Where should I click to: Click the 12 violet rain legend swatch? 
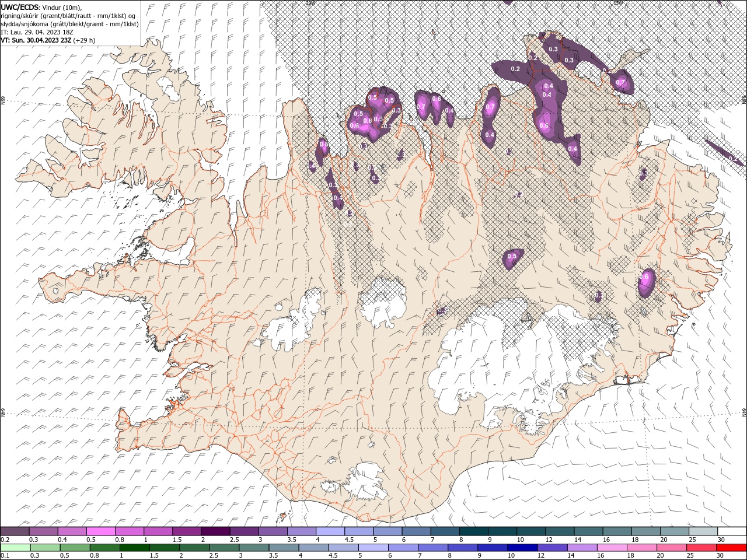[552, 548]
